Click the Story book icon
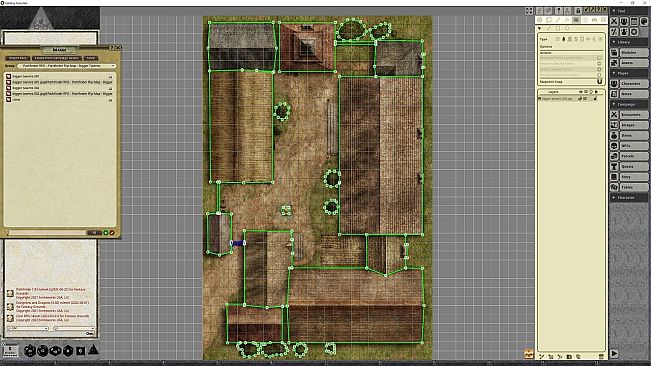This screenshot has height=366, width=651. 614,177
